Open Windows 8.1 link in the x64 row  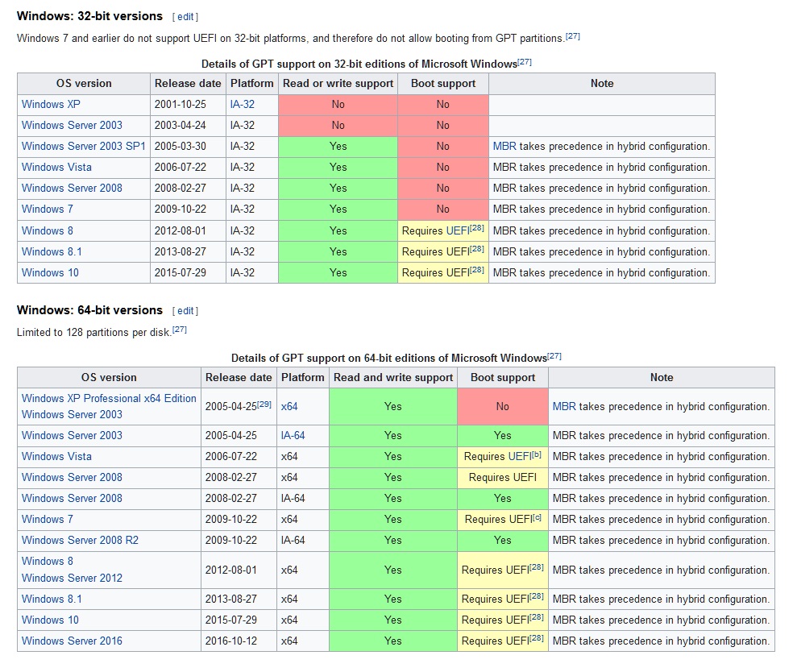(52, 599)
